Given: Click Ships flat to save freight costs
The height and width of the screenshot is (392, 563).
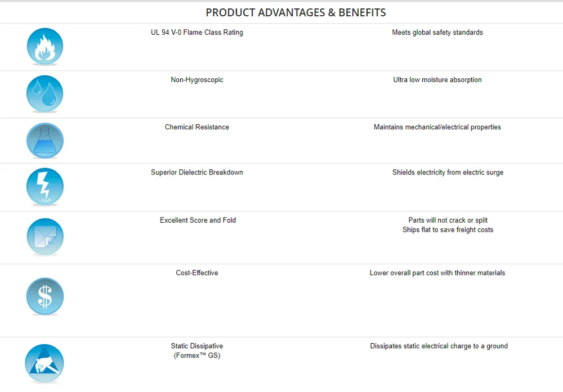Looking at the screenshot, I should tap(448, 230).
